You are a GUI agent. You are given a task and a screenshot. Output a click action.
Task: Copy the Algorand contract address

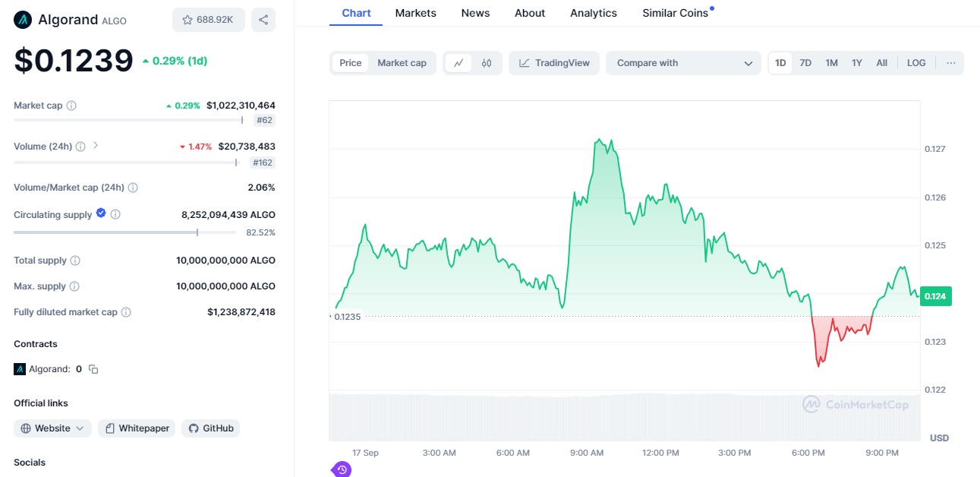click(x=93, y=369)
